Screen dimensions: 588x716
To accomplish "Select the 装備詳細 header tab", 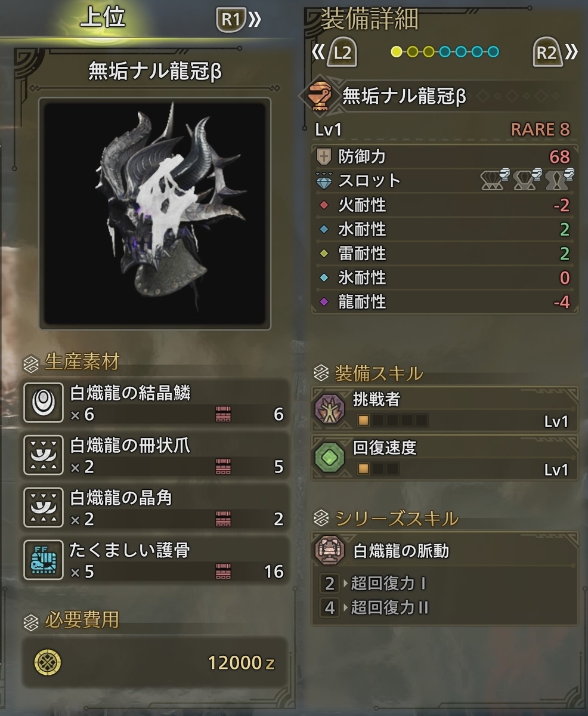I will pos(370,20).
